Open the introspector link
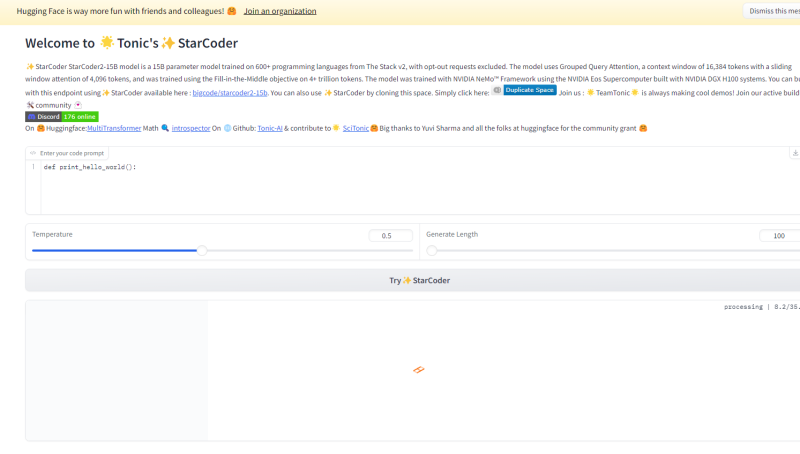800x454 pixels. 191,128
